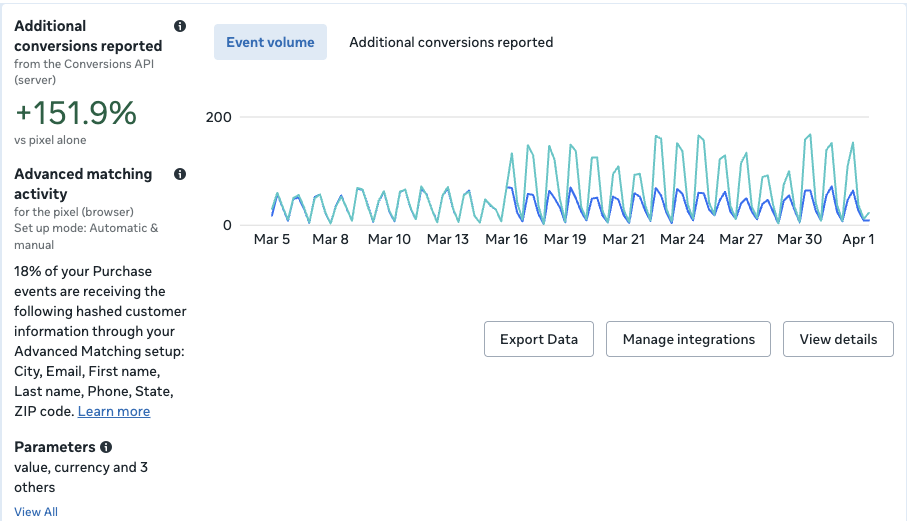Click the View All link under Parameters
This screenshot has height=521, width=907.
click(36, 512)
